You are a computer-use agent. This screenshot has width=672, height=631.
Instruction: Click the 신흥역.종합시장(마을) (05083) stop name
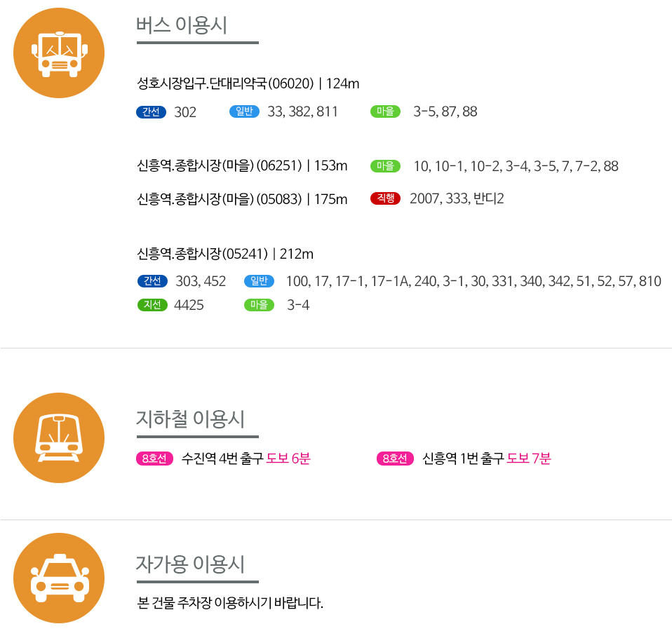click(220, 199)
